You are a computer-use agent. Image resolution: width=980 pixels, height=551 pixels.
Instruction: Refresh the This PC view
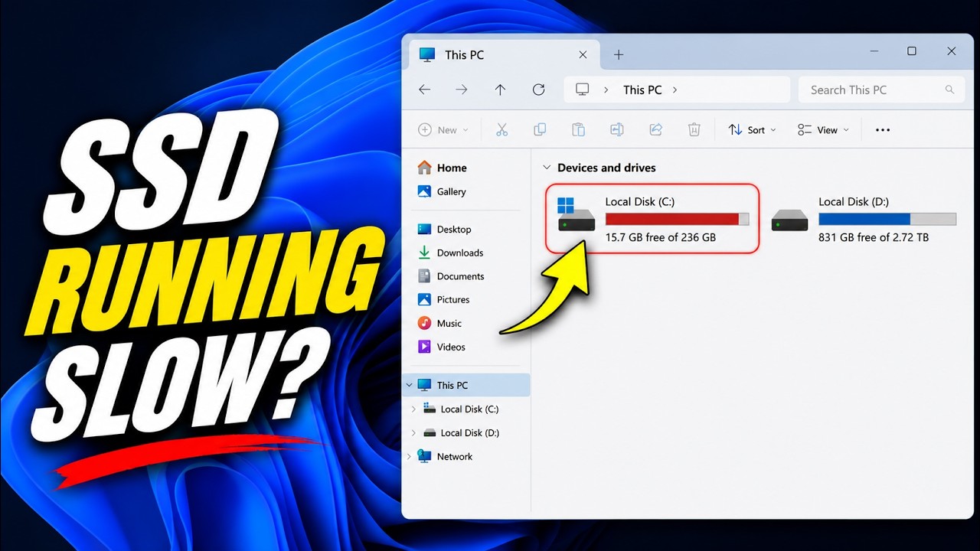pos(538,90)
